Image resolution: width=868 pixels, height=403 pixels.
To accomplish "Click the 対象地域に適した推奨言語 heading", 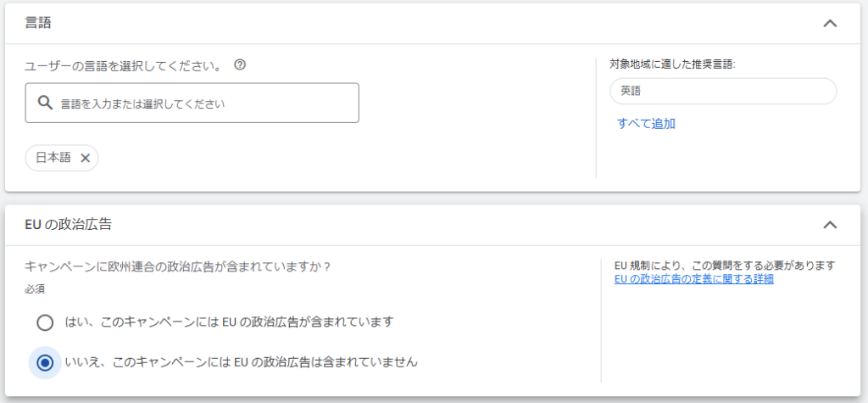I will coord(671,64).
